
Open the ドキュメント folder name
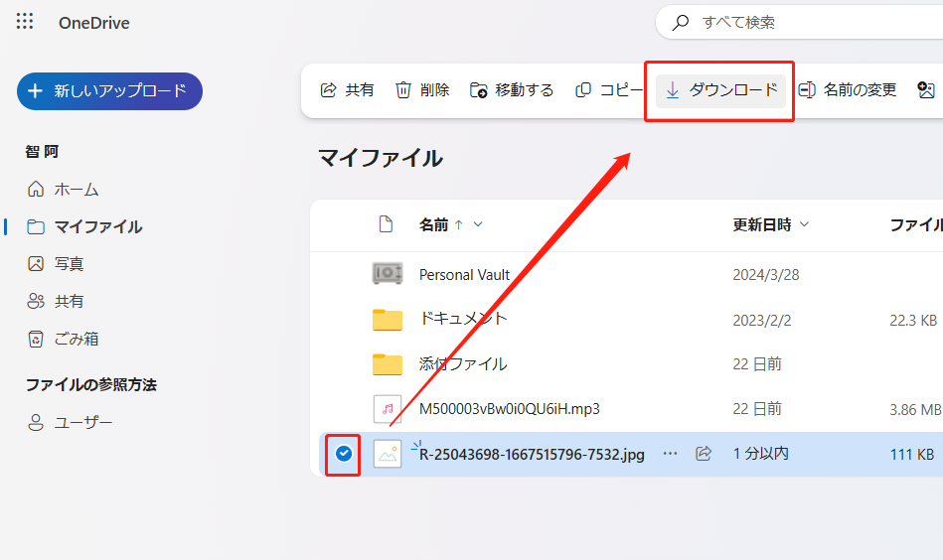[463, 319]
